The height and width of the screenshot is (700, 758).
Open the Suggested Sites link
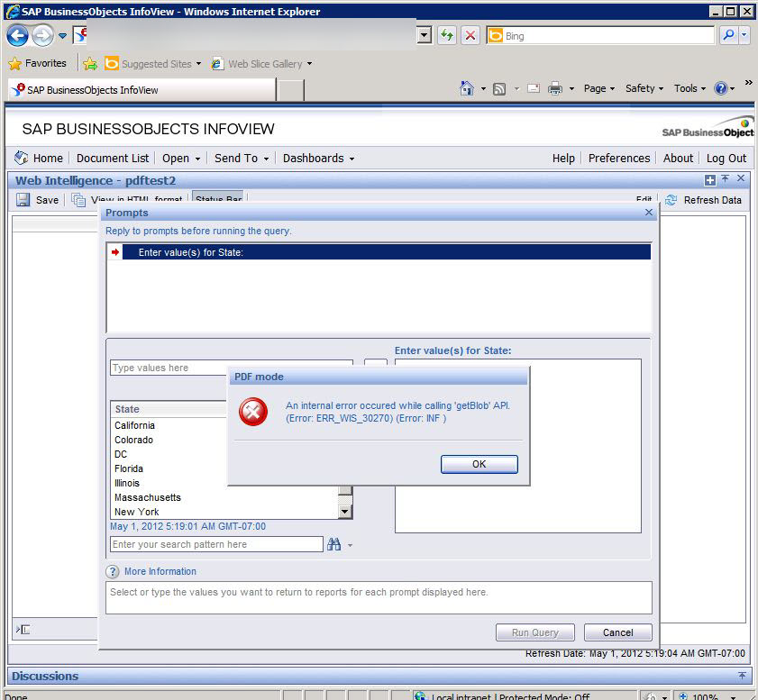(x=152, y=64)
